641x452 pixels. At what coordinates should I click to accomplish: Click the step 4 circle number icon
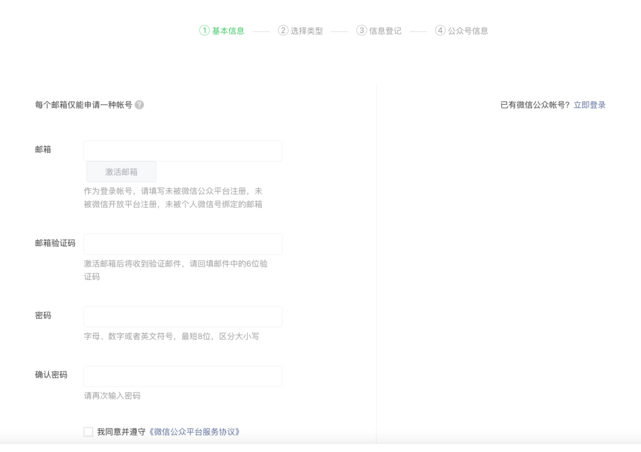click(x=440, y=31)
